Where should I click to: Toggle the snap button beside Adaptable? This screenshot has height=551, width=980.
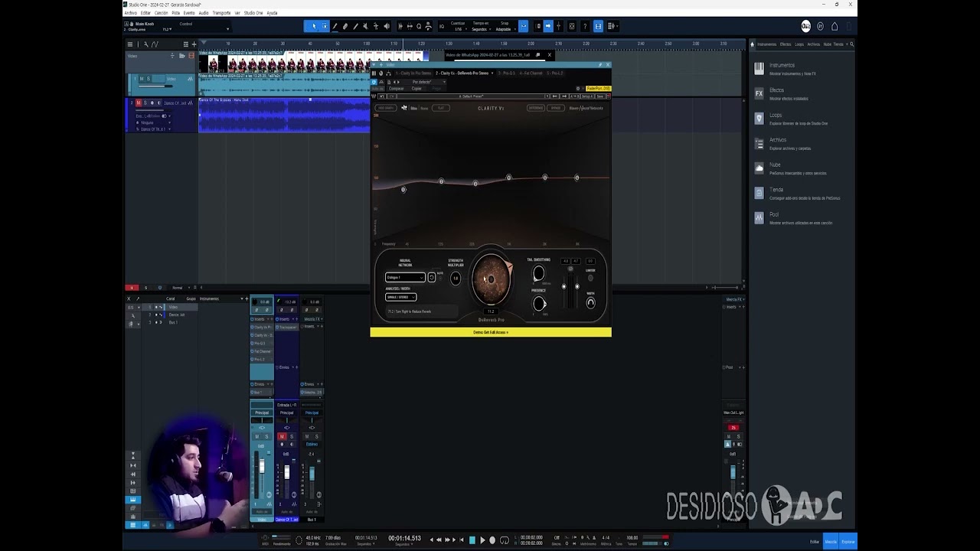pos(524,26)
